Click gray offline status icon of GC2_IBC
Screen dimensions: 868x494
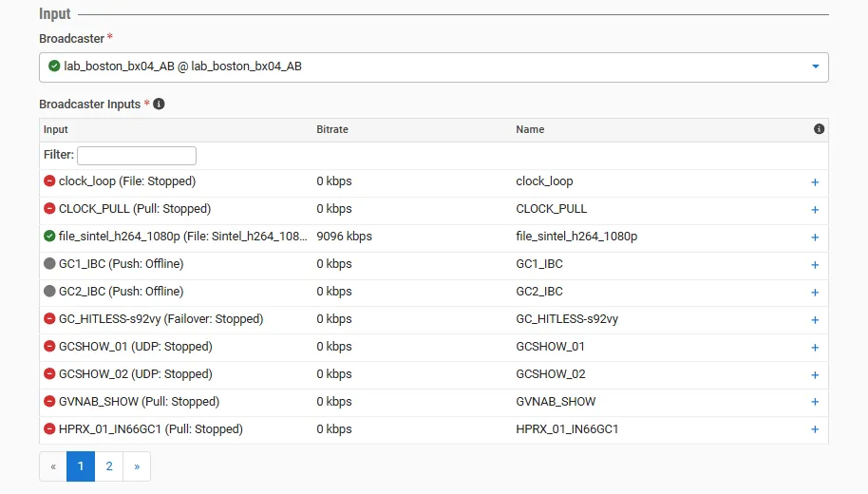49,292
